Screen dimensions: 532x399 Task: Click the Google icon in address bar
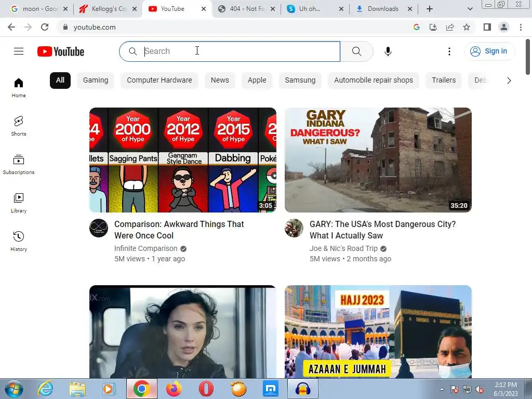pyautogui.click(x=417, y=27)
